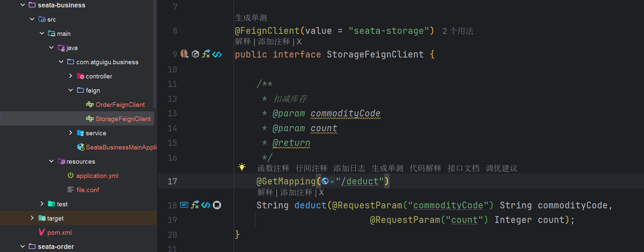Click the 生成单测 hint above line 17

tap(387, 168)
